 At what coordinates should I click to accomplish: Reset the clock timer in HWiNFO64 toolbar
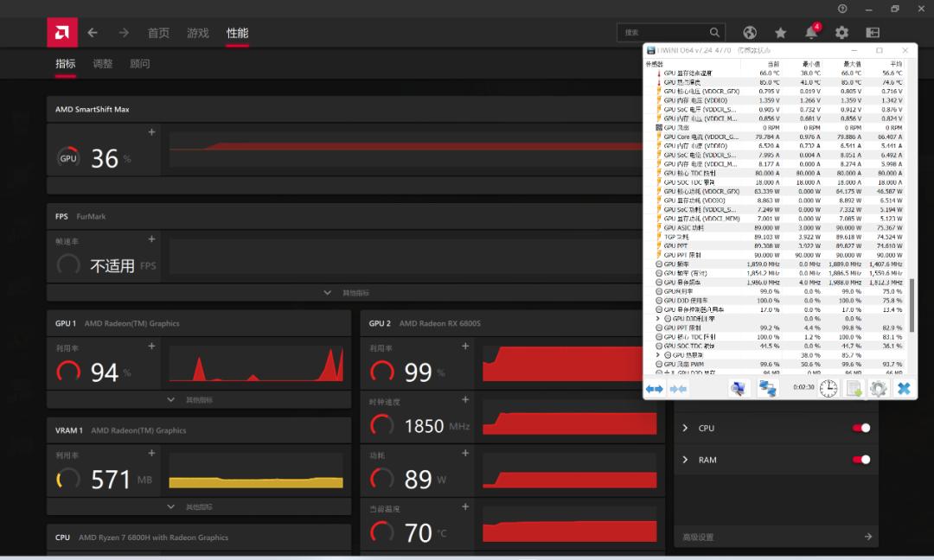click(x=827, y=388)
